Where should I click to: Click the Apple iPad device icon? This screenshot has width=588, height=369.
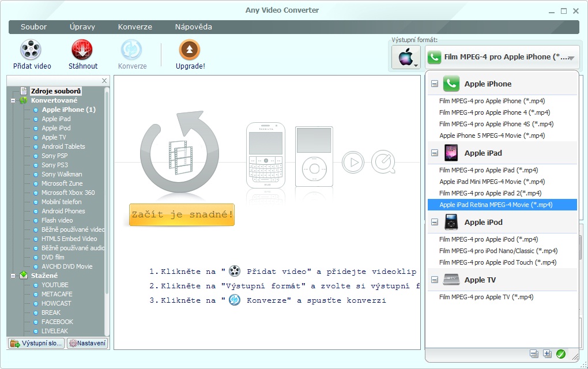pyautogui.click(x=451, y=153)
